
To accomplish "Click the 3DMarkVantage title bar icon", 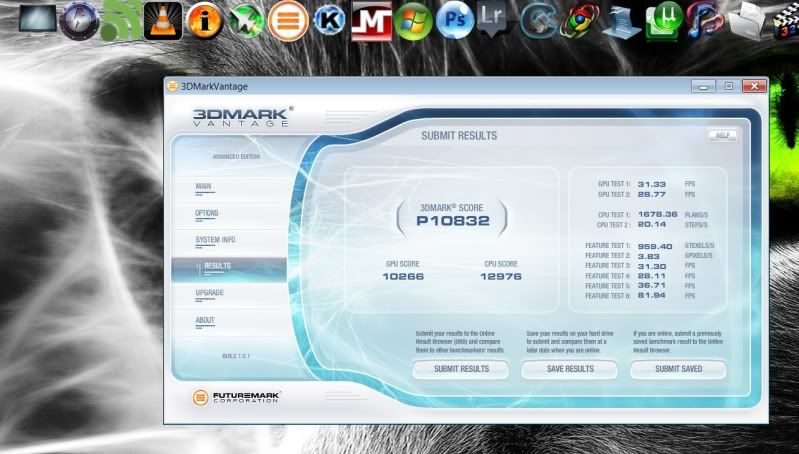I will [x=172, y=86].
